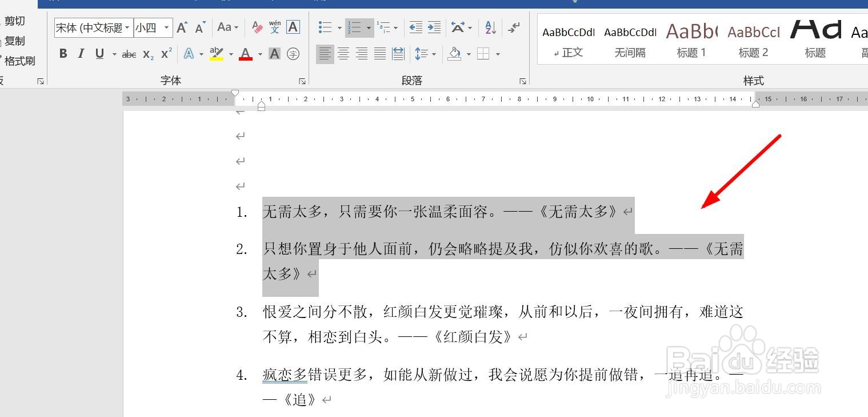Show pinyin guide with phonetic icon
Screen dimensions: 868x417
[275, 27]
